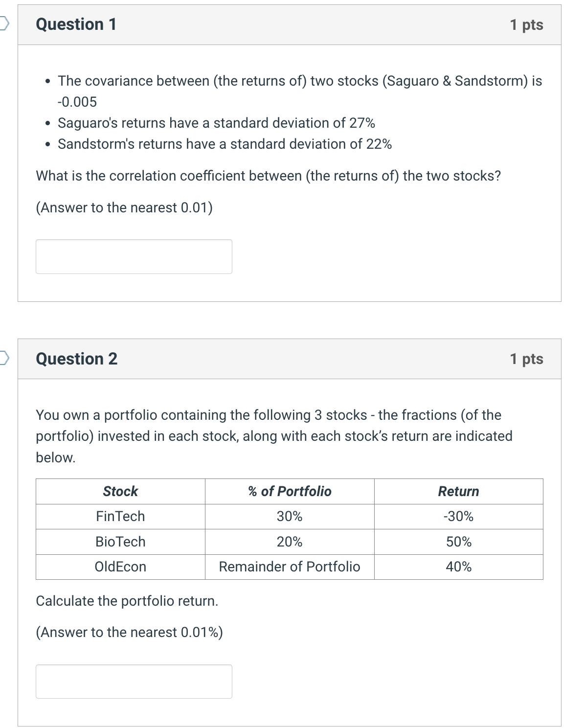Click the '1 pts' label for Question 2

pyautogui.click(x=526, y=359)
